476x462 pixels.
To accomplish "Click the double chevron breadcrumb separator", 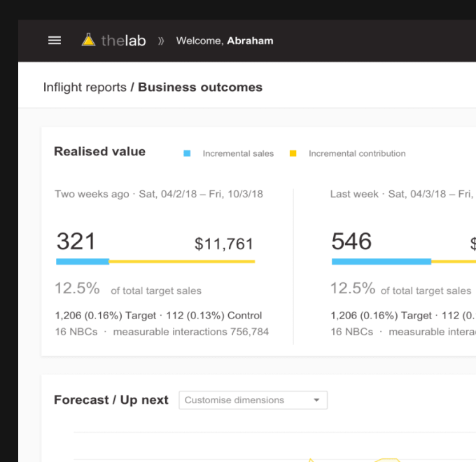I will 161,41.
